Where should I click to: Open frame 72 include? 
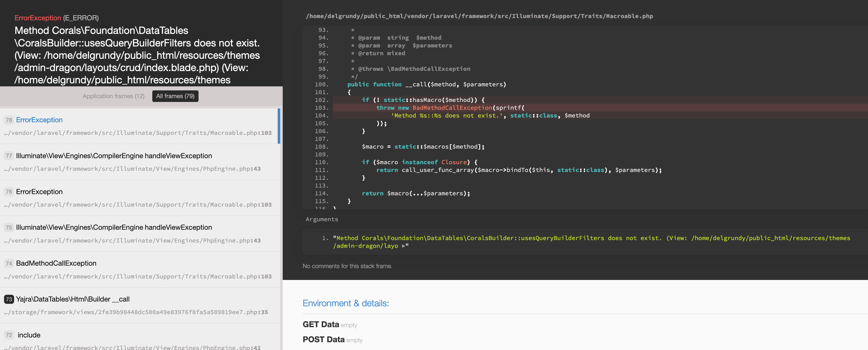pos(140,336)
